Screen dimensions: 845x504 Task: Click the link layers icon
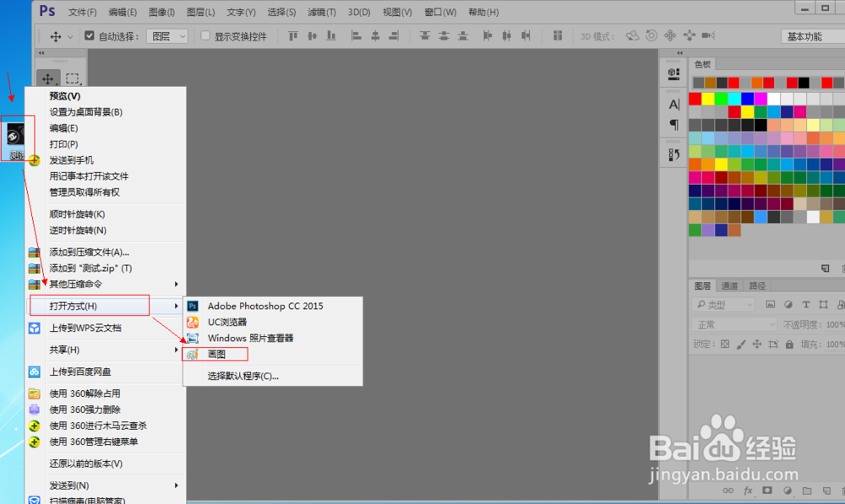(x=728, y=490)
